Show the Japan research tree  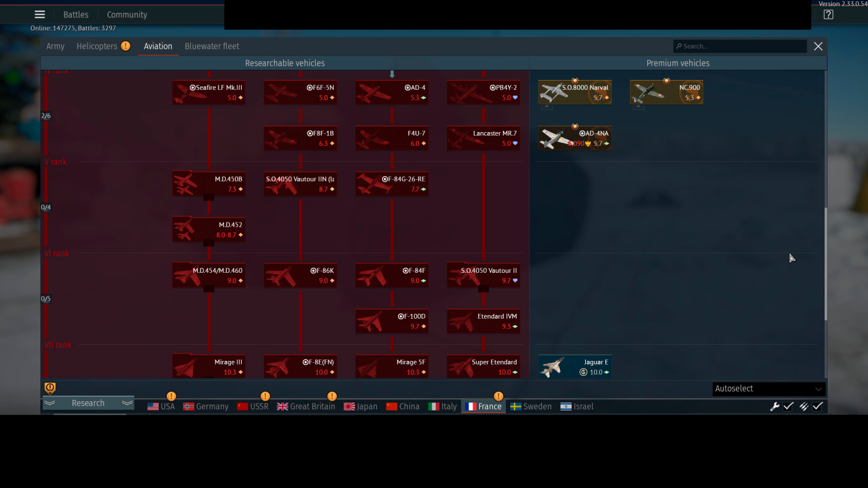pyautogui.click(x=360, y=407)
